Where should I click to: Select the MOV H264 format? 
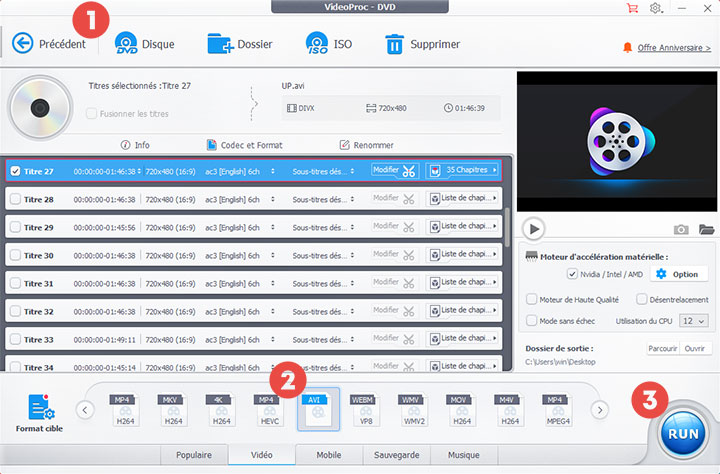(x=462, y=409)
